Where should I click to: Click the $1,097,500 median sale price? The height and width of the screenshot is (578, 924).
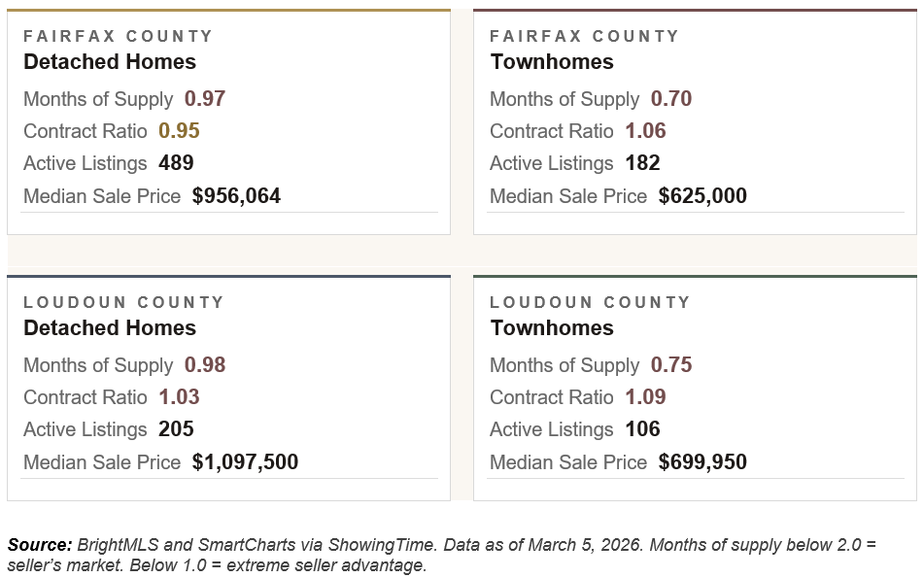(245, 462)
